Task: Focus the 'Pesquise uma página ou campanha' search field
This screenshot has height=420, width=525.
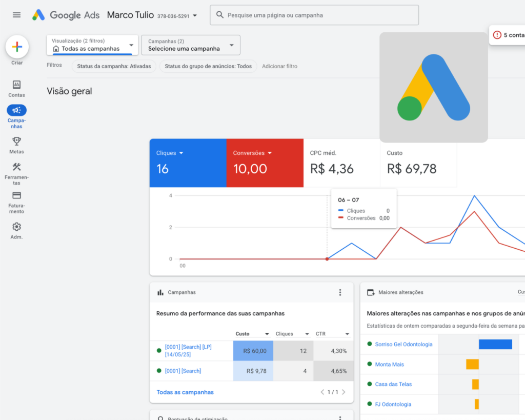Action: (314, 15)
